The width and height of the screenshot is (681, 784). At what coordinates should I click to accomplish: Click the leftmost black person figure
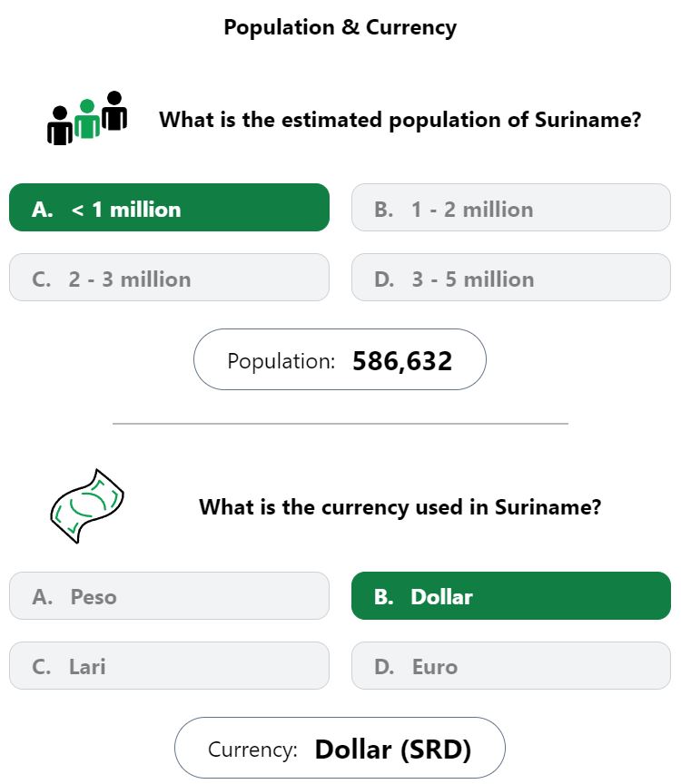click(x=60, y=125)
